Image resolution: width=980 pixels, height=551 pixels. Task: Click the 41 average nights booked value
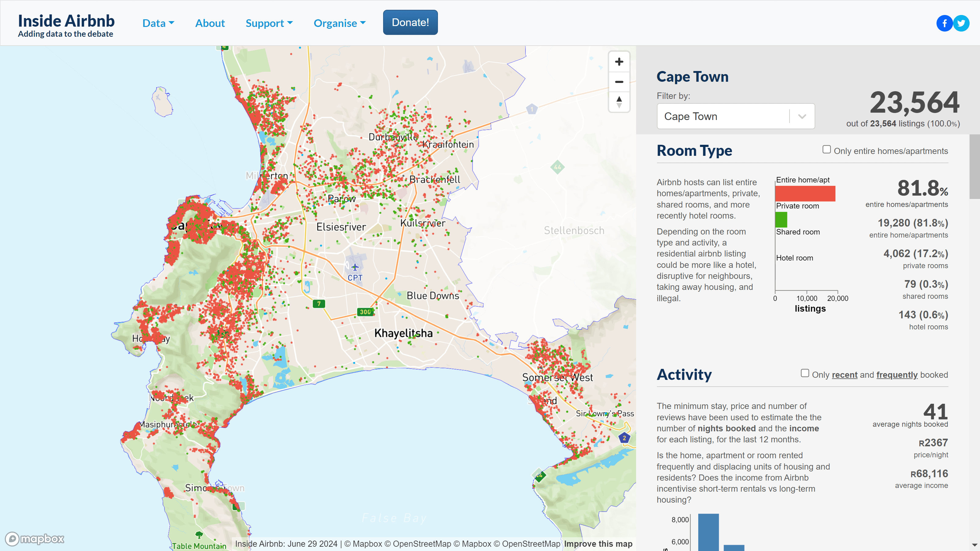coord(936,412)
